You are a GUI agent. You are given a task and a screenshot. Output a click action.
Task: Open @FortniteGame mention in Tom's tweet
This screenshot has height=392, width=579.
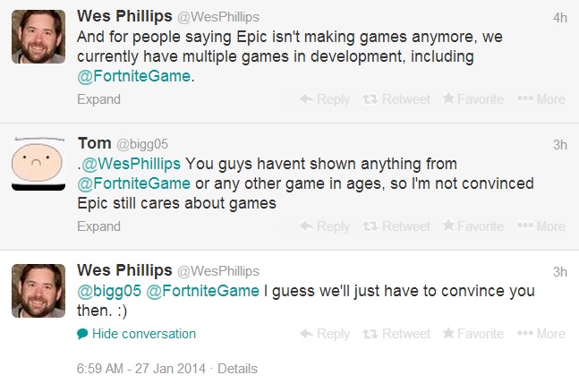click(134, 183)
